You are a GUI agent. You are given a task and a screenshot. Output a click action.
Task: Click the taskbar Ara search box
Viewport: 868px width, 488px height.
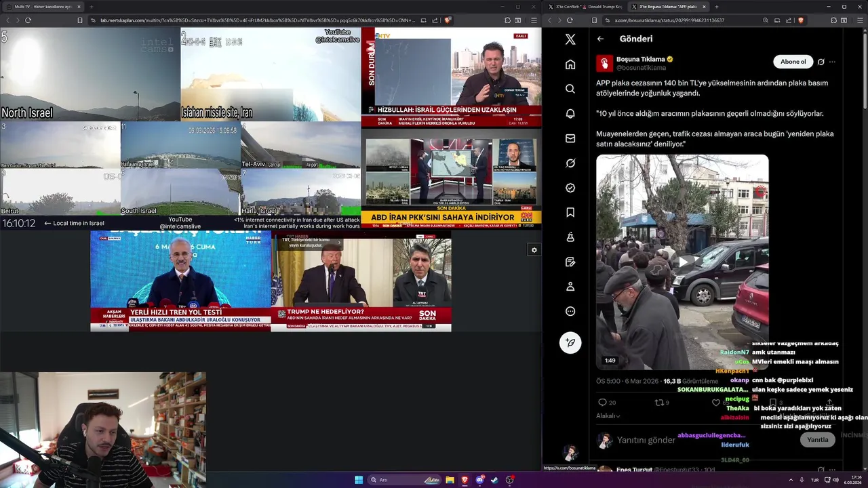[x=404, y=480]
